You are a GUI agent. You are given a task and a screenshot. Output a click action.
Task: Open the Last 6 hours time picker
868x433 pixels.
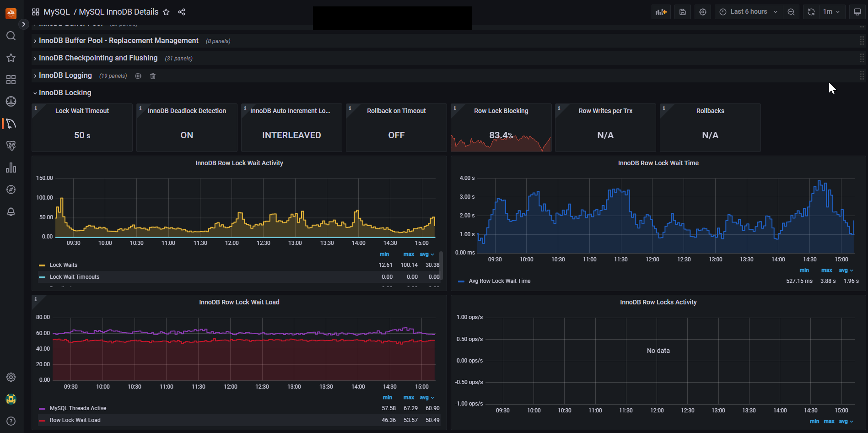[749, 12]
